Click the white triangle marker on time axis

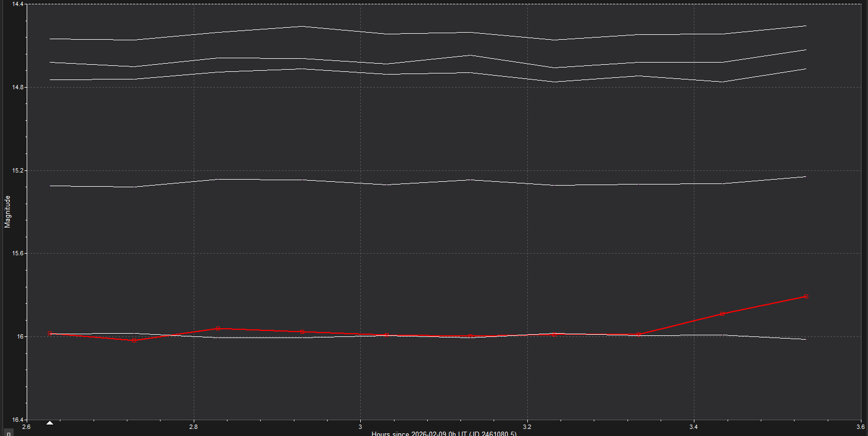tap(50, 423)
